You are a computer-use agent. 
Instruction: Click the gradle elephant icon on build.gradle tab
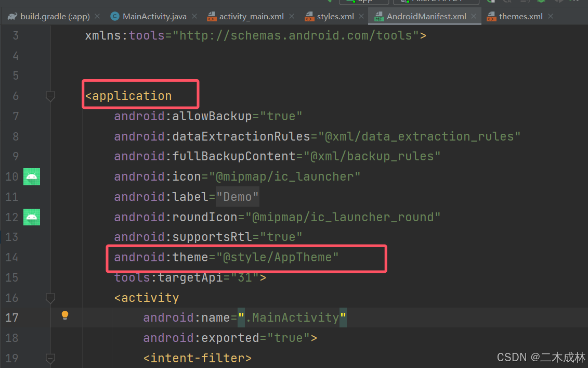12,17
